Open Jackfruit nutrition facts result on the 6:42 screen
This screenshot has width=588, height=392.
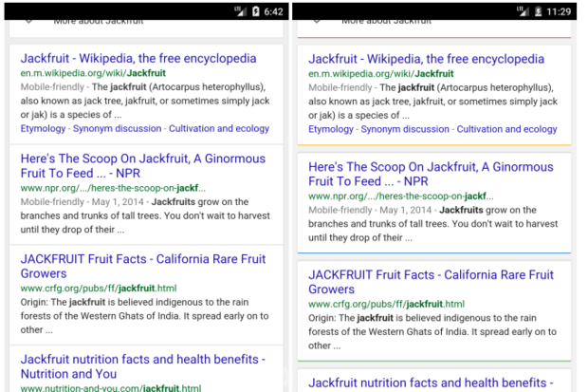coord(143,366)
